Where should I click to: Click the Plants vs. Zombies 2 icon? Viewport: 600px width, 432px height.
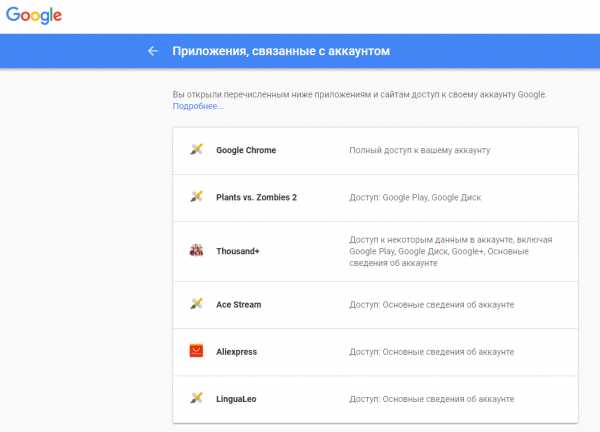pos(196,196)
